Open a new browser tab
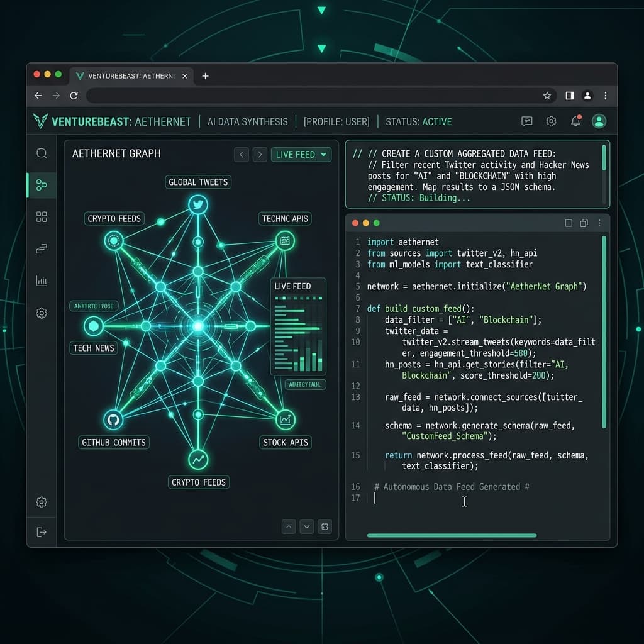 (206, 76)
